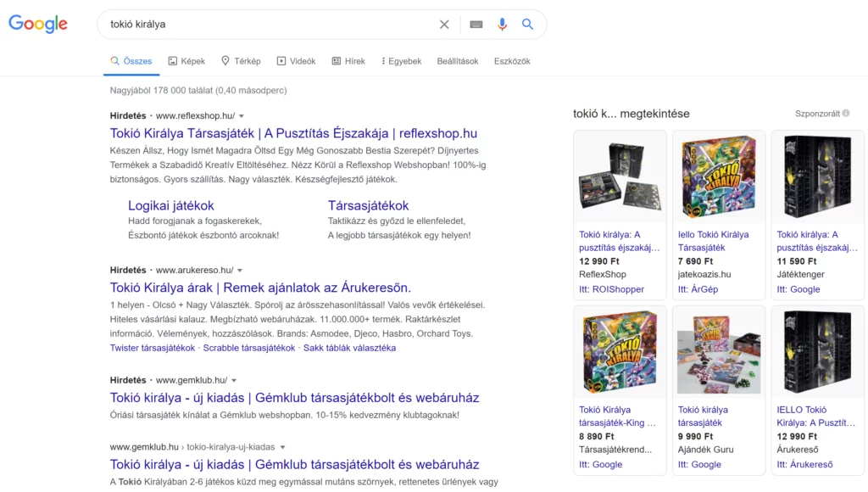Click the blue magnifier search button
The width and height of the screenshot is (868, 492).
pyautogui.click(x=527, y=25)
